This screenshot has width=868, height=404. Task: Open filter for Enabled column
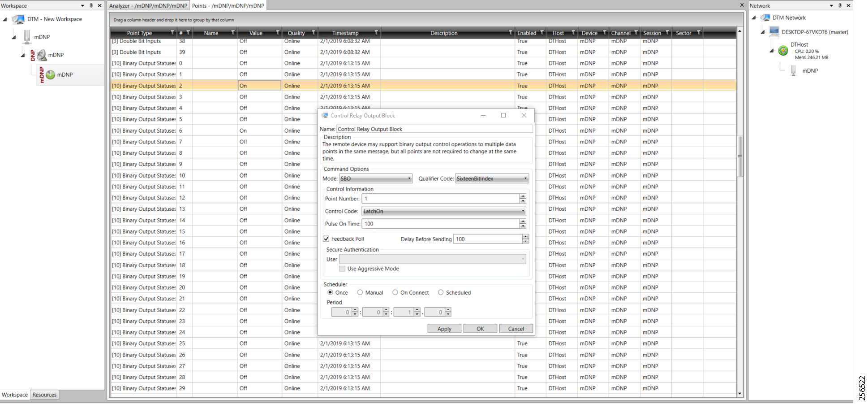(542, 33)
